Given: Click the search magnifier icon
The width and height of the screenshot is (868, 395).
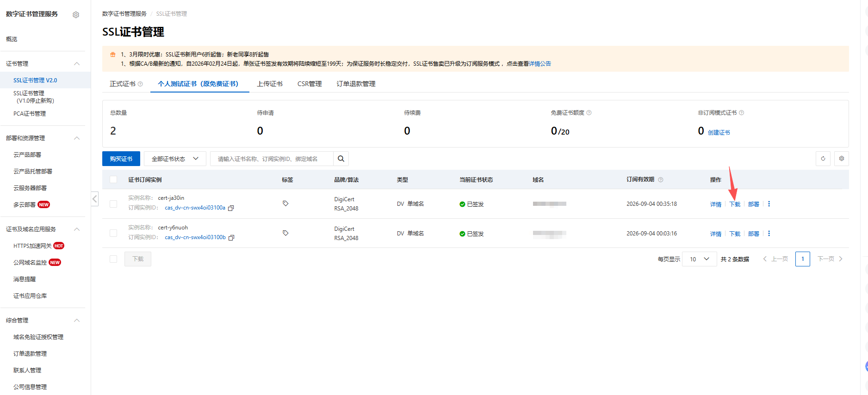Looking at the screenshot, I should click(341, 159).
